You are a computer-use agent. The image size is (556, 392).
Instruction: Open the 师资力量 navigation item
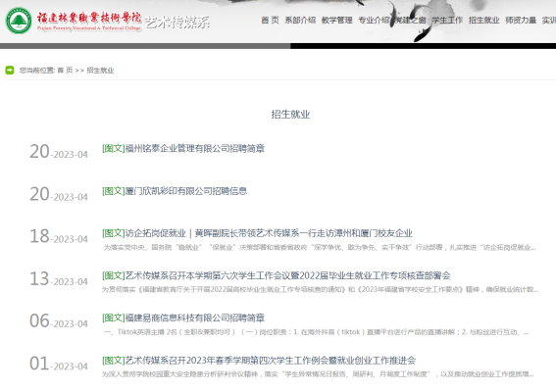[521, 21]
